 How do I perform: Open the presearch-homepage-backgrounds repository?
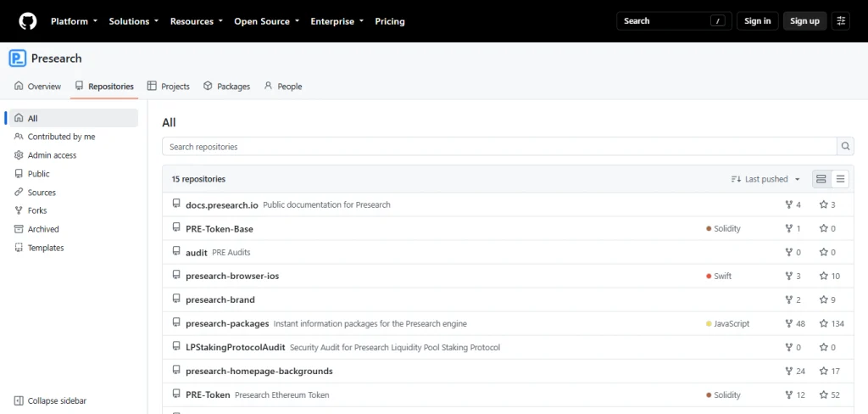(259, 372)
